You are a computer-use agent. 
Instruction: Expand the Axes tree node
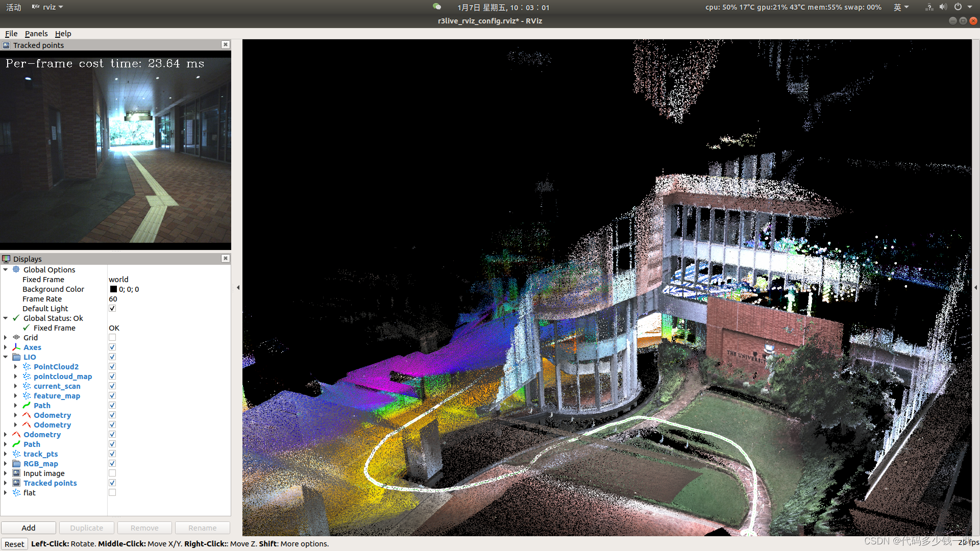(x=6, y=347)
